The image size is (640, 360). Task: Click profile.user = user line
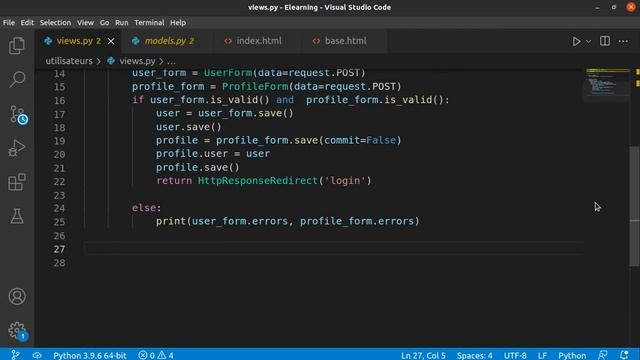click(x=213, y=154)
